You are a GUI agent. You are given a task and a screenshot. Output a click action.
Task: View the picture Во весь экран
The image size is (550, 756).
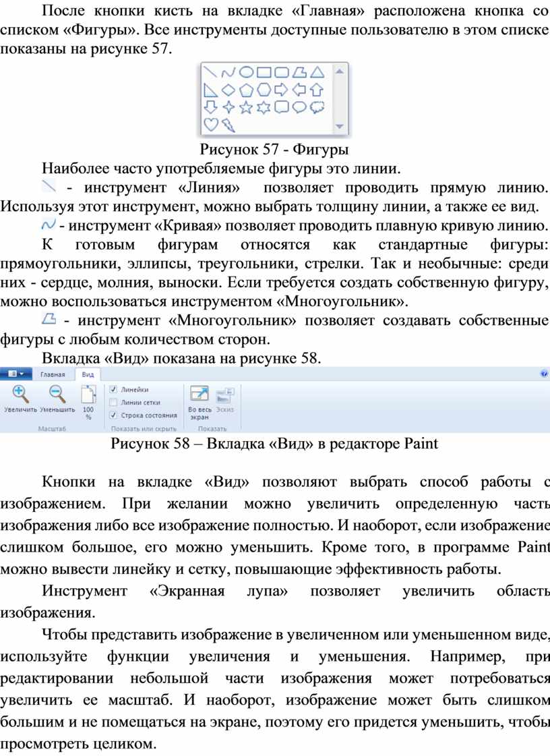pos(199,403)
